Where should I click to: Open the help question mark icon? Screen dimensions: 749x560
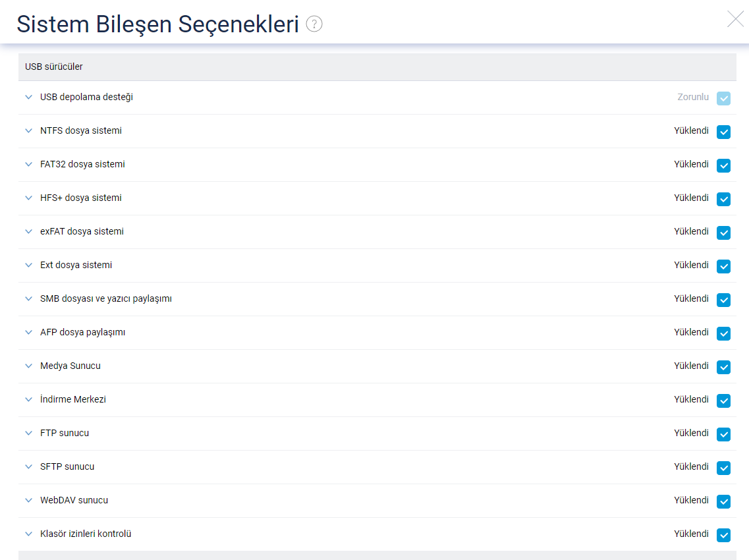(314, 24)
